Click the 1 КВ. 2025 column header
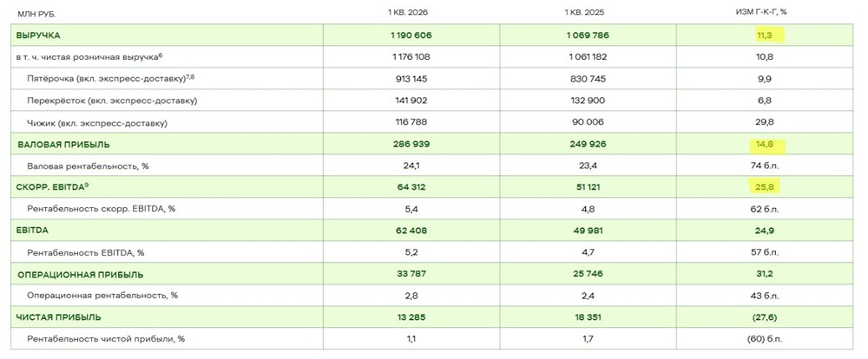This screenshot has height=359, width=868. 589,12
